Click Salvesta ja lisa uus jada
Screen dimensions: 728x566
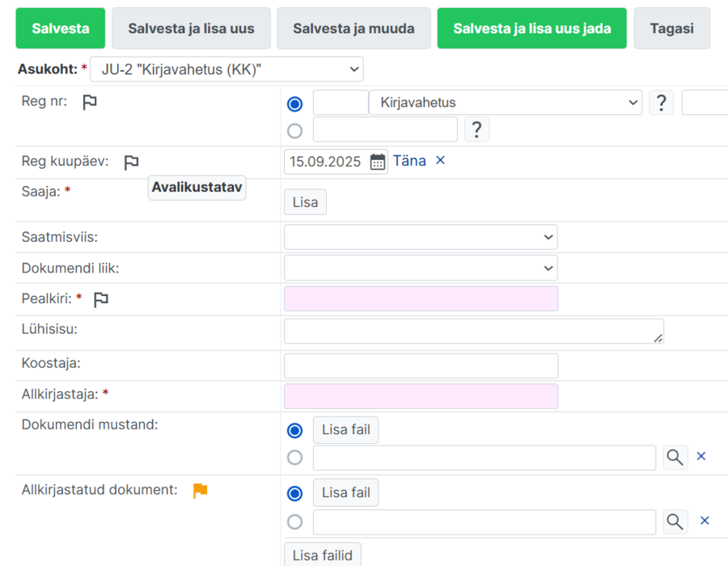(x=532, y=28)
